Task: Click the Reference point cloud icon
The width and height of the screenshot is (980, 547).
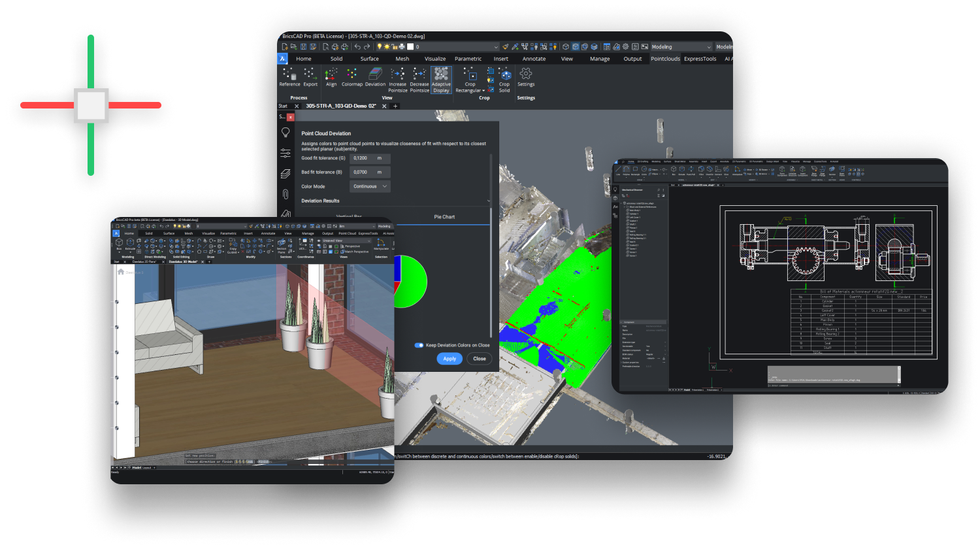Action: (289, 77)
